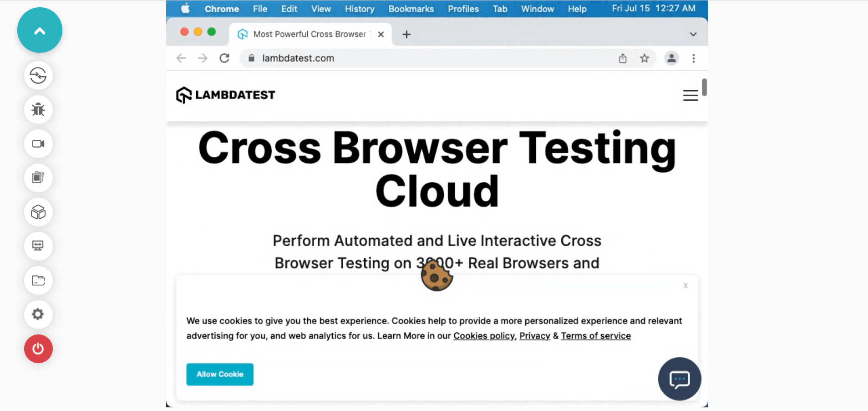
Task: Open the Privacy link
Action: coord(535,336)
